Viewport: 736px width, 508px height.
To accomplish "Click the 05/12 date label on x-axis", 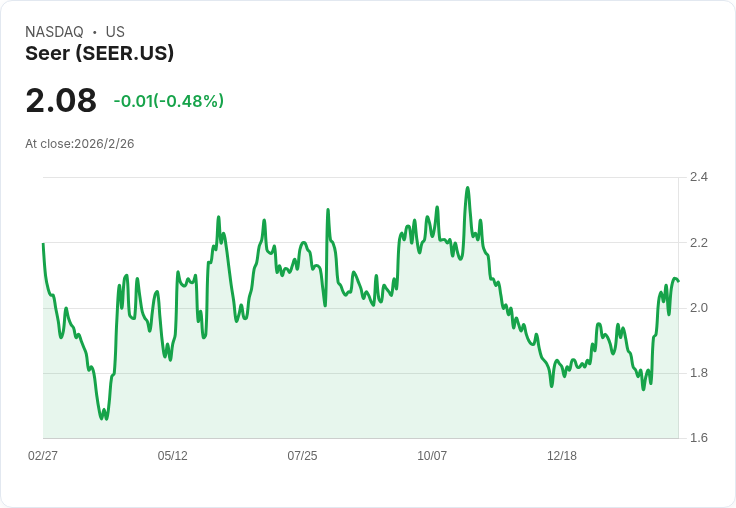I will pyautogui.click(x=172, y=455).
